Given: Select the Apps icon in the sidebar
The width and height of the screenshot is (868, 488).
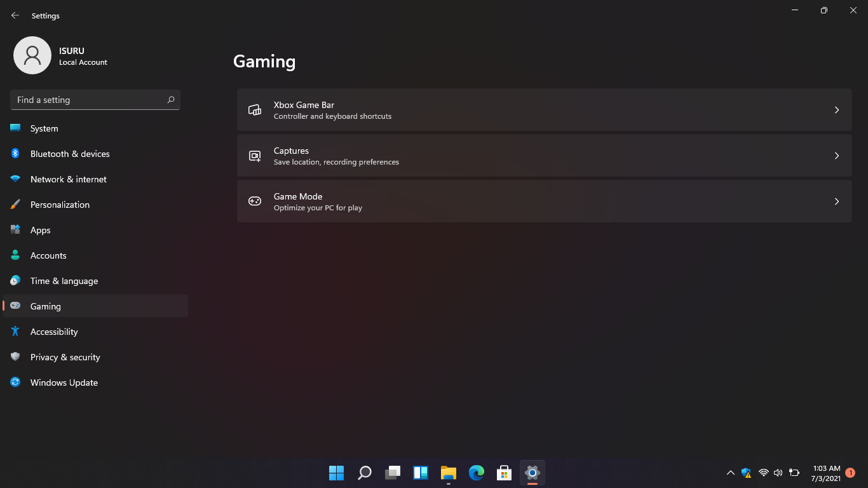Looking at the screenshot, I should [x=15, y=230].
